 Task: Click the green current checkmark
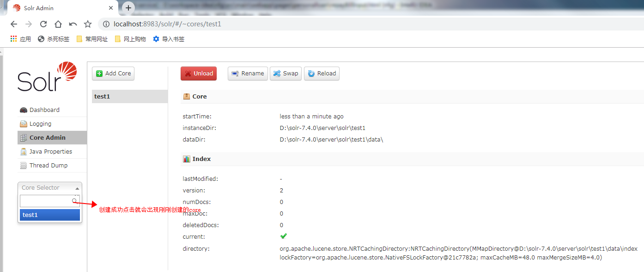pyautogui.click(x=284, y=236)
